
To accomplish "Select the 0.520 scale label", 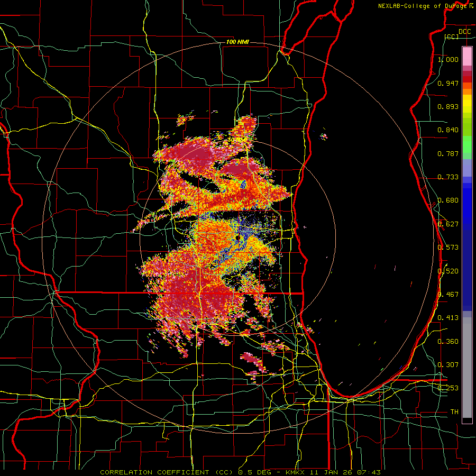I will pos(448,271).
